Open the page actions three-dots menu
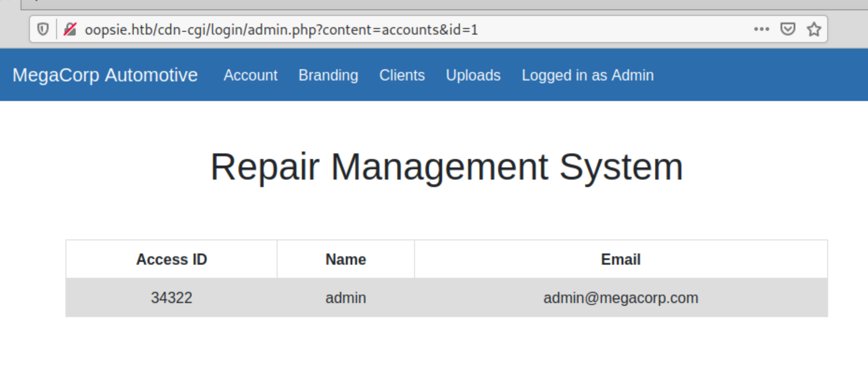This screenshot has width=868, height=376. 761,29
